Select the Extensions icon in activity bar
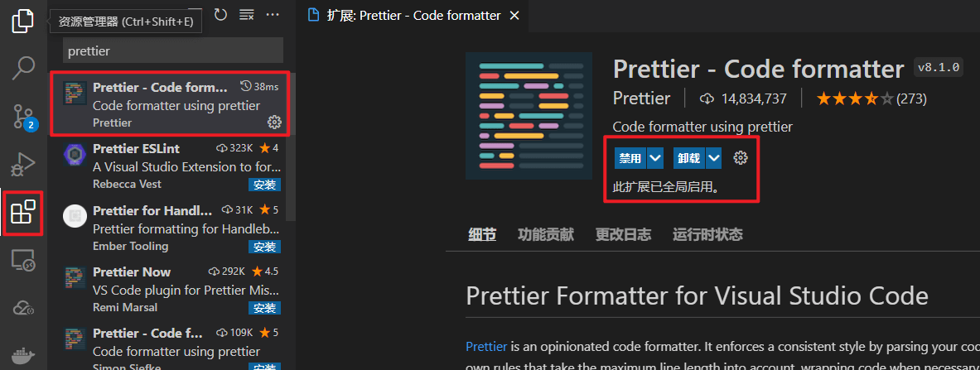Screen dimensions: 980x370 point(23,213)
